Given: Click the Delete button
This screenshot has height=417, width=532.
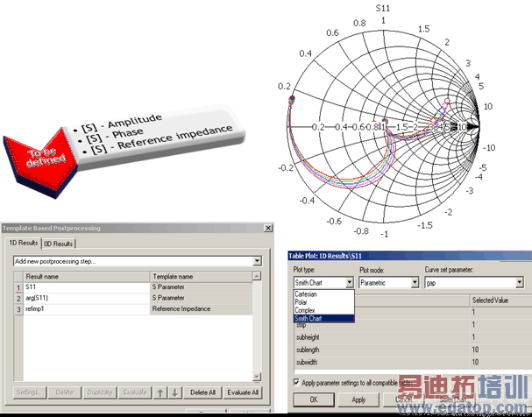Looking at the screenshot, I should coord(65,392).
